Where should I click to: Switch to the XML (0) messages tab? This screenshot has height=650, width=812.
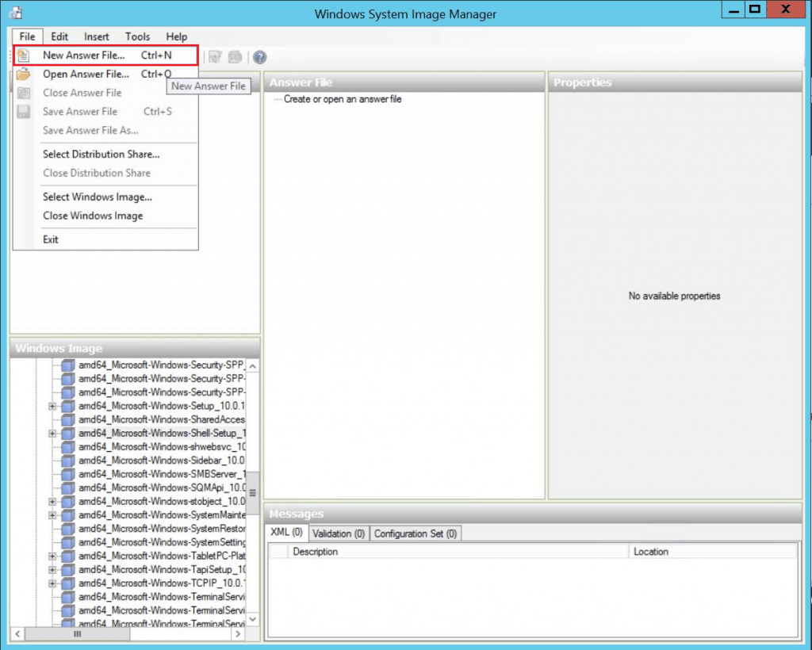click(286, 533)
